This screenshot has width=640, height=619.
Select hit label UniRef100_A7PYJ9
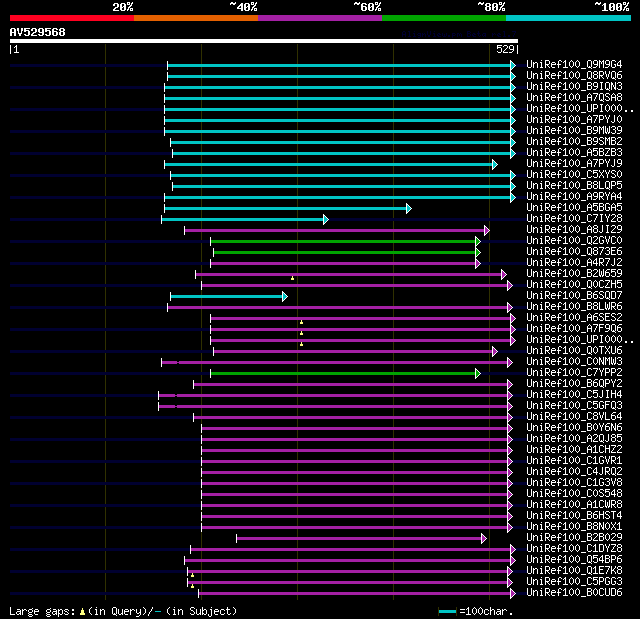(x=574, y=164)
